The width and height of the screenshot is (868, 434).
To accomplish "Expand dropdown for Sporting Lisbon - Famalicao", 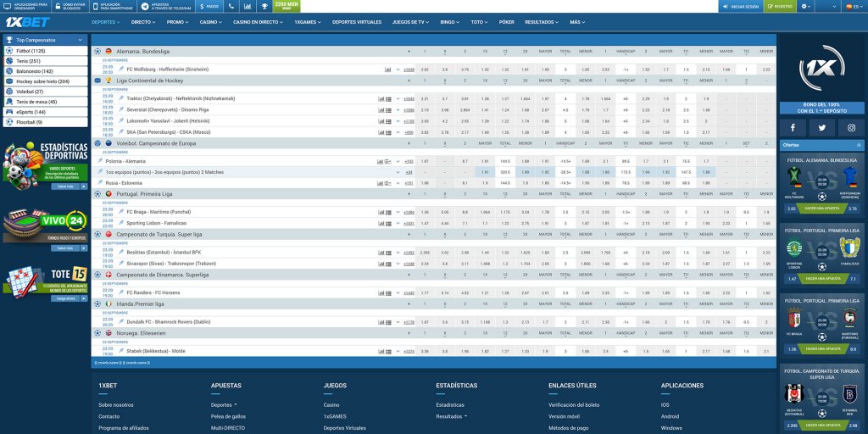I will point(398,223).
